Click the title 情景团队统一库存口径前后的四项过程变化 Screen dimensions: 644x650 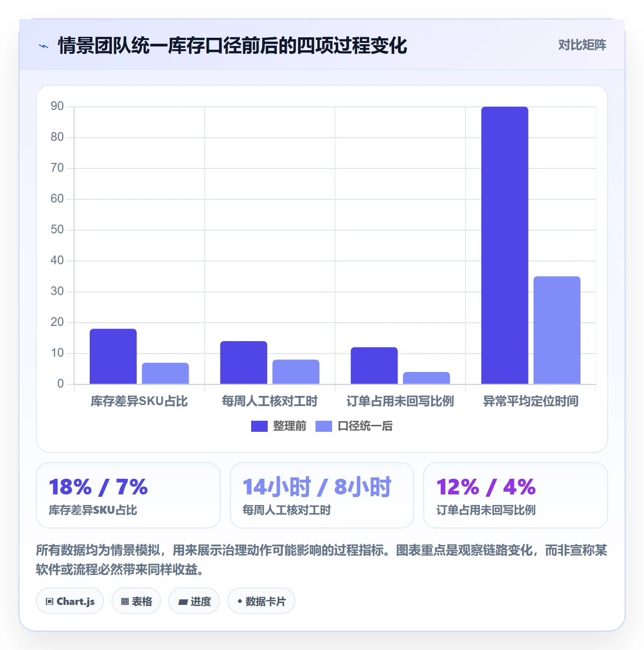tap(232, 46)
